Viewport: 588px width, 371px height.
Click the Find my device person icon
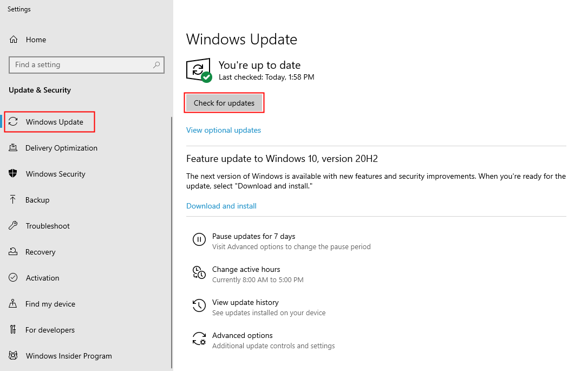tap(13, 303)
